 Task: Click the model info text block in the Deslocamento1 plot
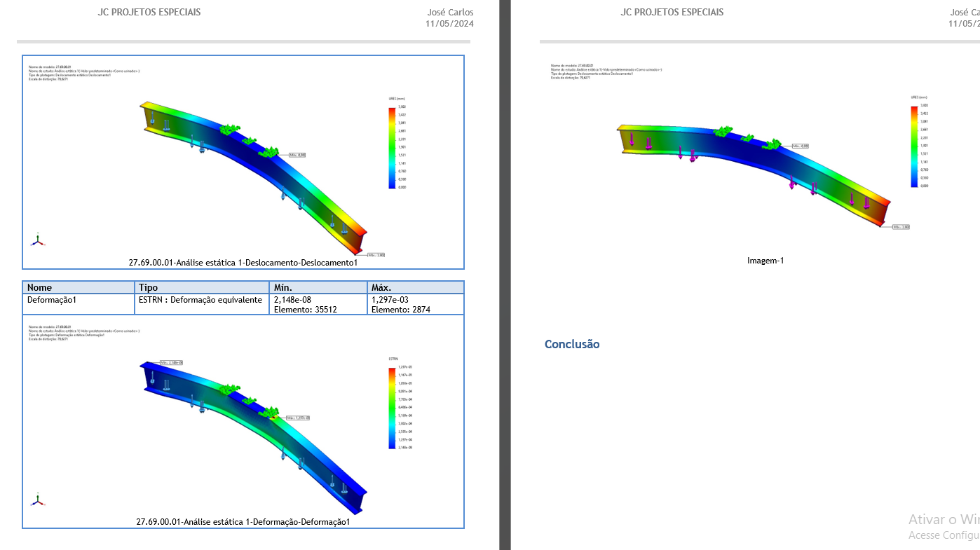click(x=84, y=73)
